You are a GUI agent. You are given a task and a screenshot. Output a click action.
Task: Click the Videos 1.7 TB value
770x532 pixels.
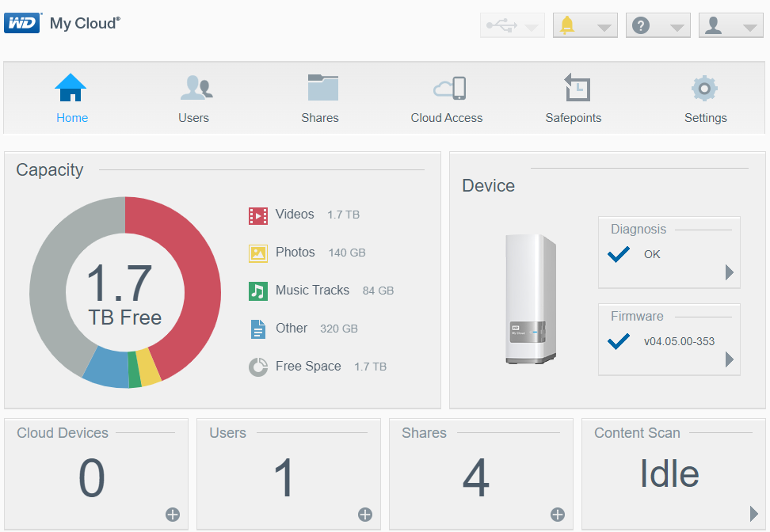point(343,215)
